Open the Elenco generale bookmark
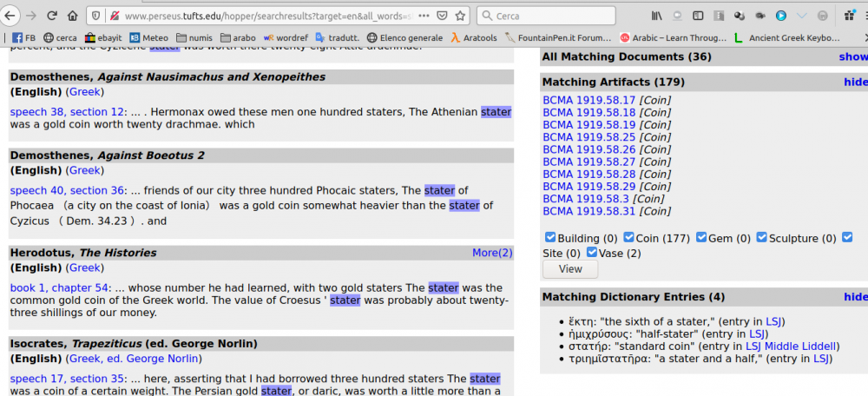Image resolution: width=868 pixels, height=396 pixels. tap(404, 37)
